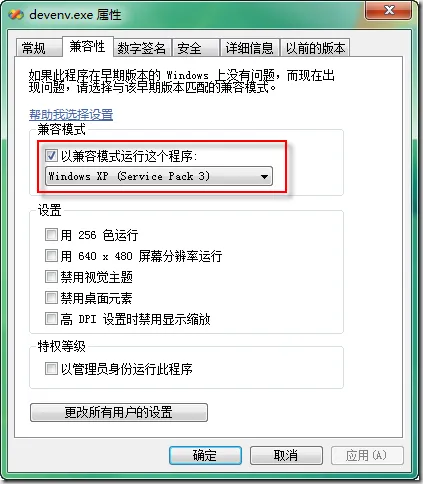Open the 数字签名 tab
Screen dimensions: 423x484
click(142, 48)
